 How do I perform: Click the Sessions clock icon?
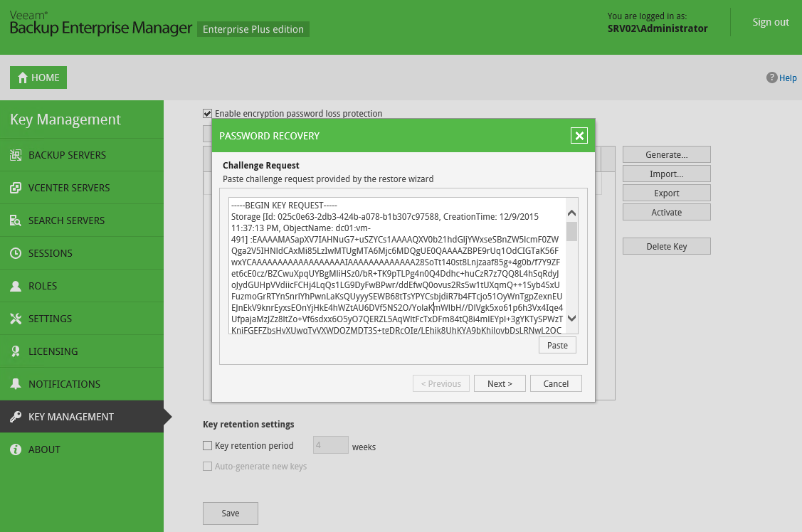(15, 253)
